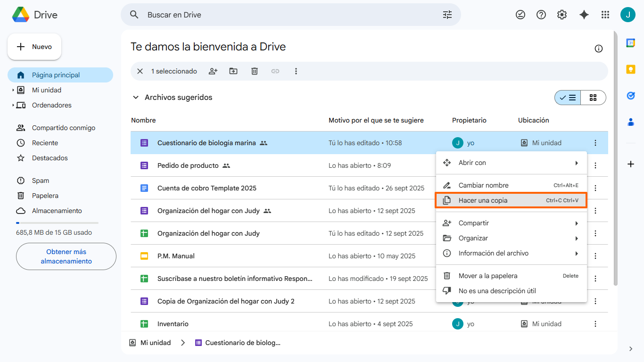Open Settings gear icon

pyautogui.click(x=562, y=15)
